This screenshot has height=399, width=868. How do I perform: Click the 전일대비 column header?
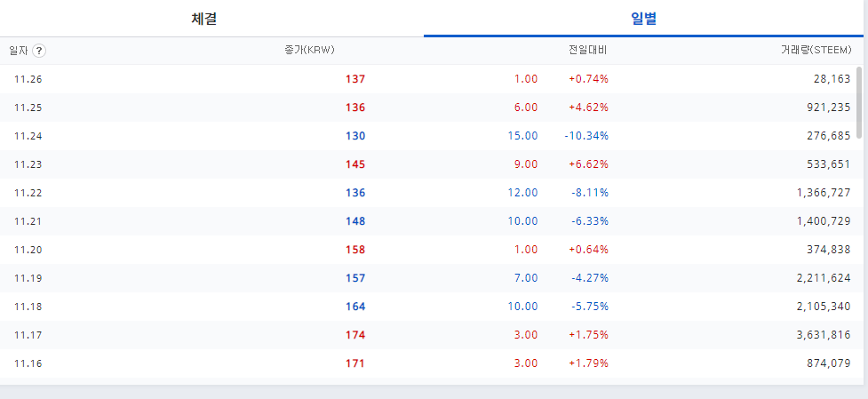(588, 51)
